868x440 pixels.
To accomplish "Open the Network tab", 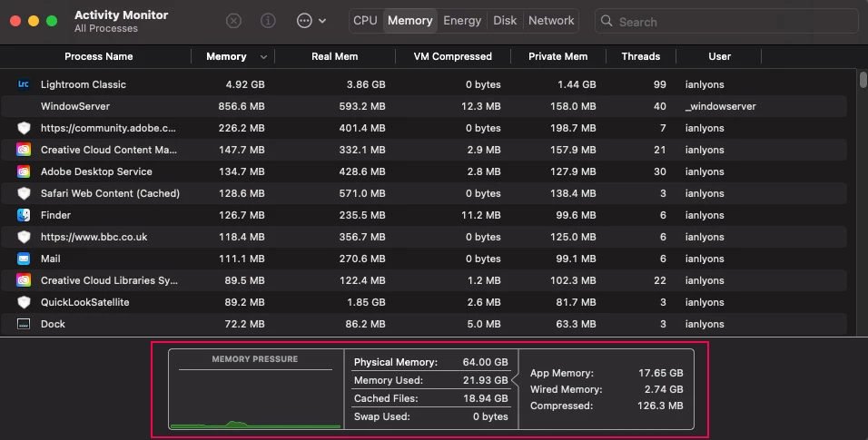I will pos(551,21).
